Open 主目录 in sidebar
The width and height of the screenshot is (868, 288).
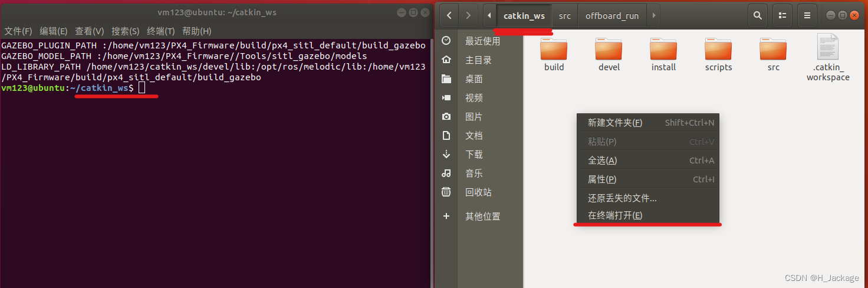pos(478,60)
